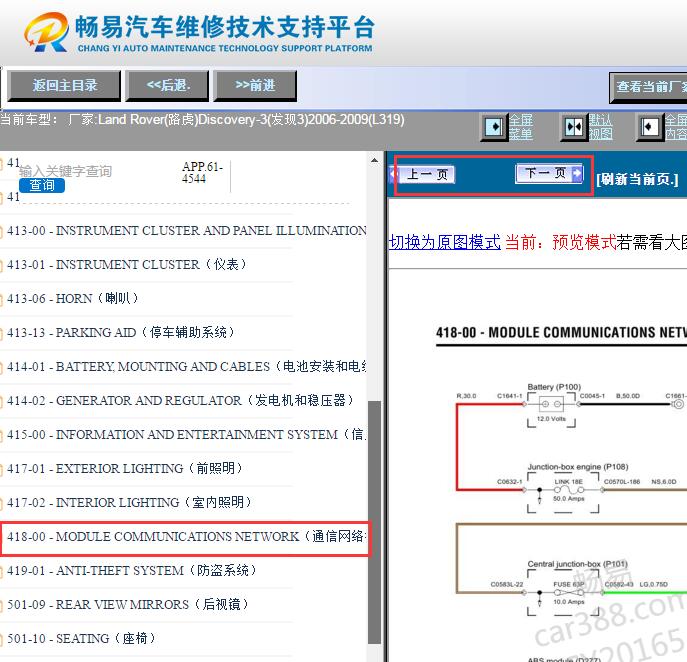687x662 pixels.
Task: Open 413-01 Instrument Cluster (仪表)
Action: tap(127, 265)
